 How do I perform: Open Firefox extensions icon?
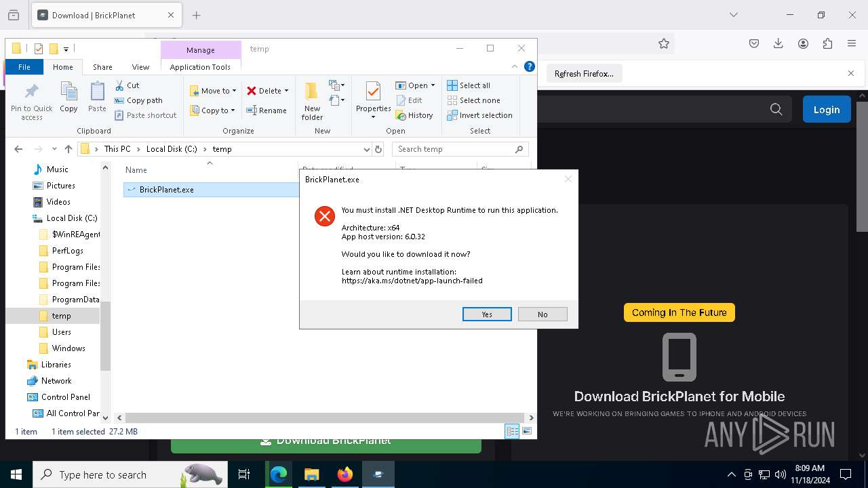coord(827,43)
